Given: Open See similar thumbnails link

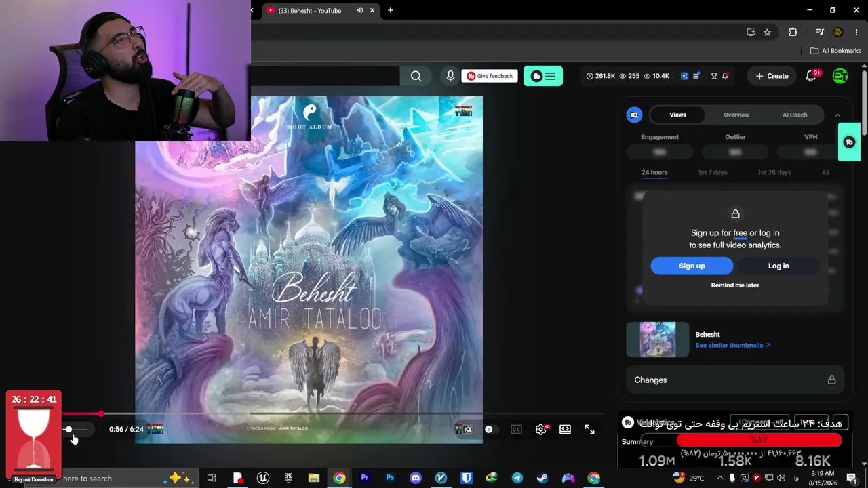Looking at the screenshot, I should (732, 345).
